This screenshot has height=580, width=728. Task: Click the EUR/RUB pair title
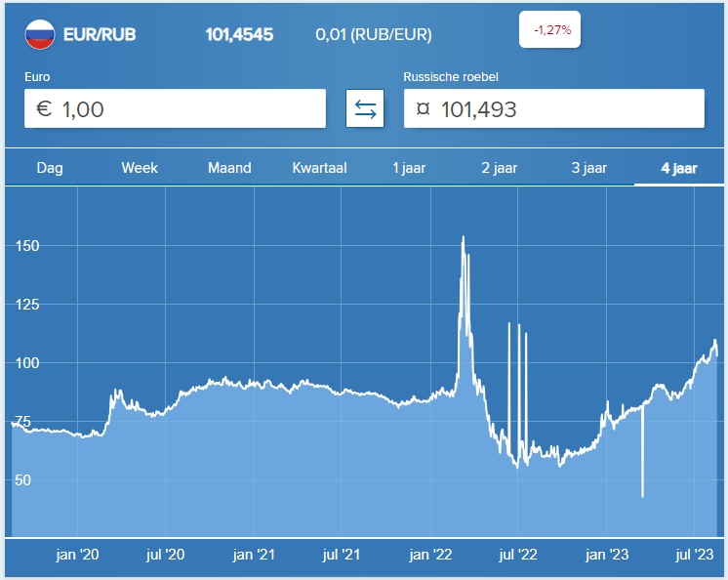pyautogui.click(x=99, y=35)
